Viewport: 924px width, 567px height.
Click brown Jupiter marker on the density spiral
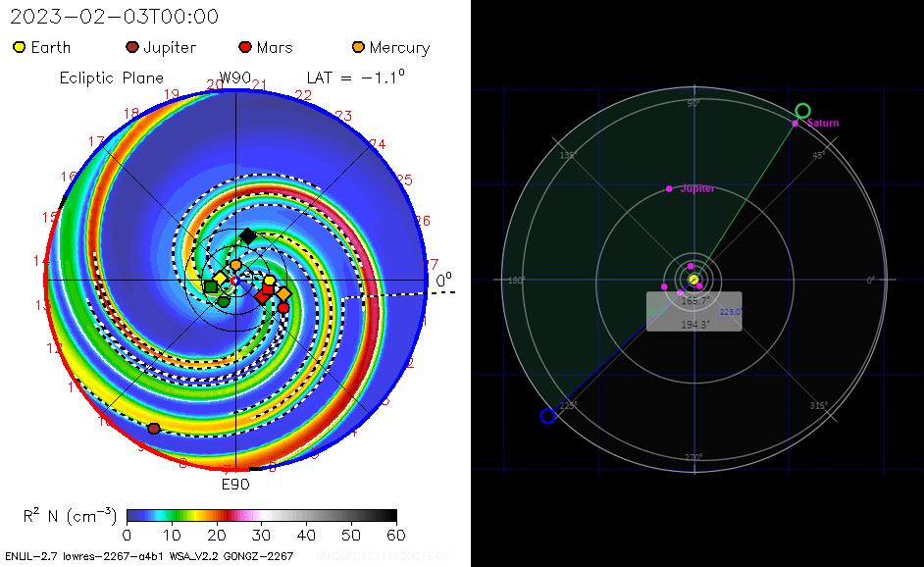point(154,429)
